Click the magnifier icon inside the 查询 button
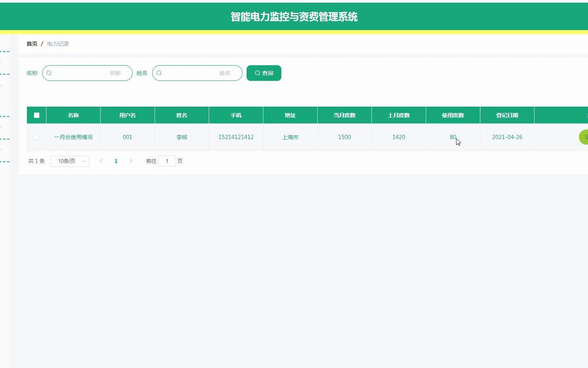Screen dimensions: 588x368 tap(258, 73)
